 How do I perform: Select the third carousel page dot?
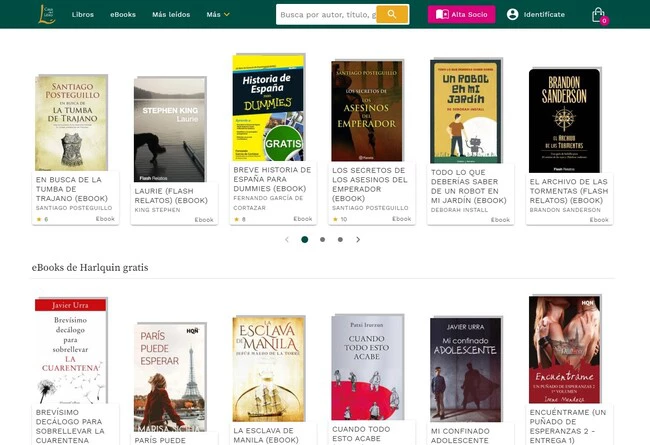[x=340, y=239]
